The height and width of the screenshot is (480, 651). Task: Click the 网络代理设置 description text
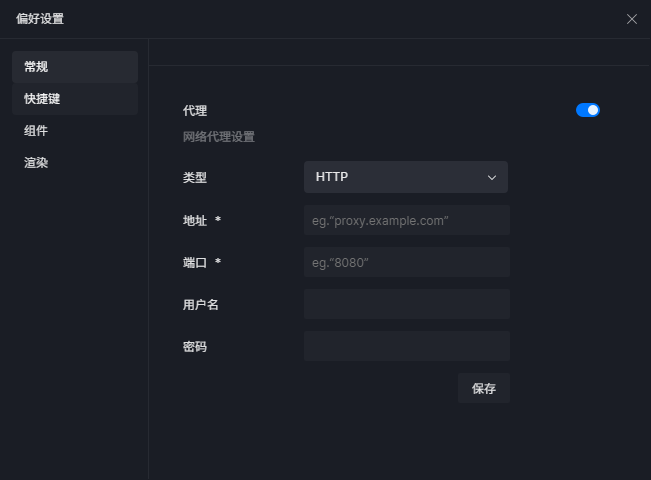pos(219,137)
